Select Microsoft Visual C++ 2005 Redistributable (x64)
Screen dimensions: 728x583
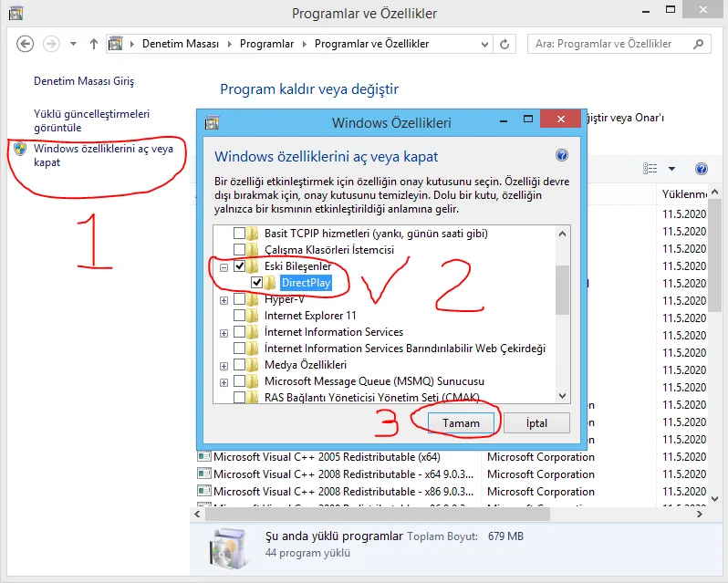click(x=327, y=457)
